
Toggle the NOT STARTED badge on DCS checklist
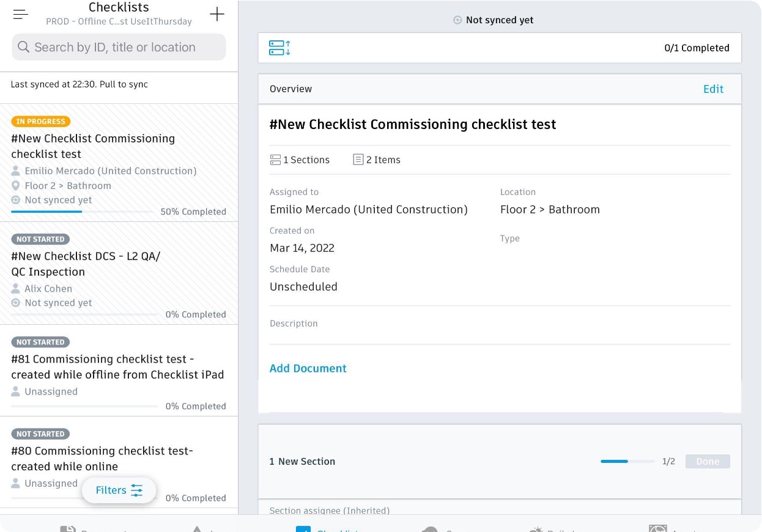click(x=40, y=239)
